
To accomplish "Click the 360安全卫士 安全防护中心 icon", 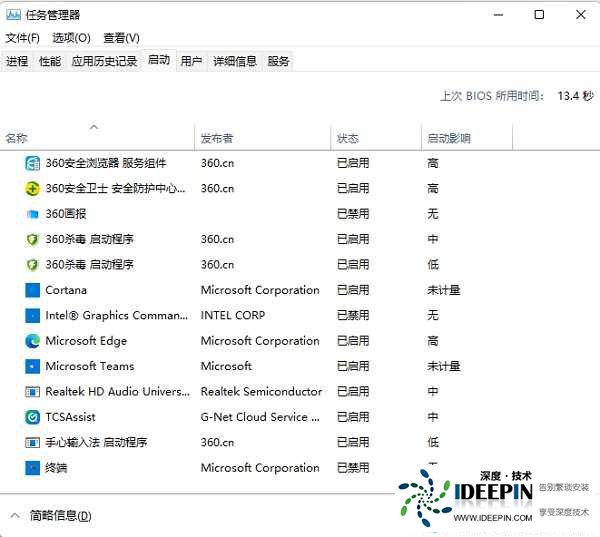I will coord(32,189).
